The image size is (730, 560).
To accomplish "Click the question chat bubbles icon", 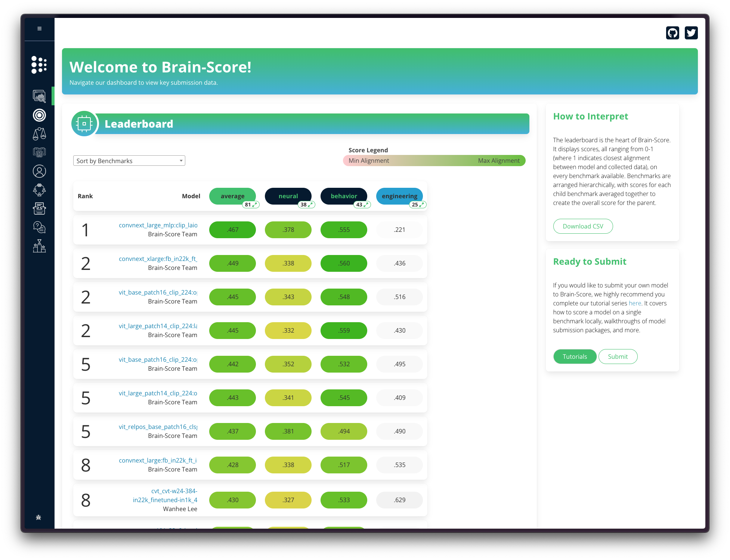I will [x=39, y=227].
